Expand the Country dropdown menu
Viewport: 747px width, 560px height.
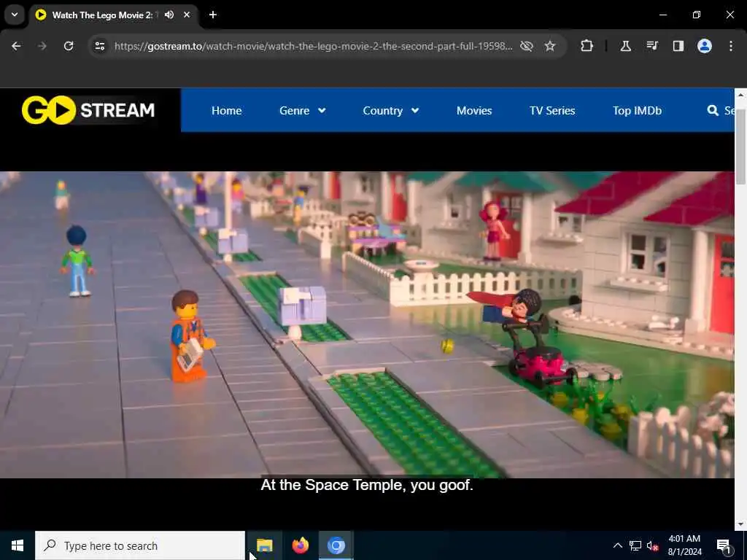391,111
